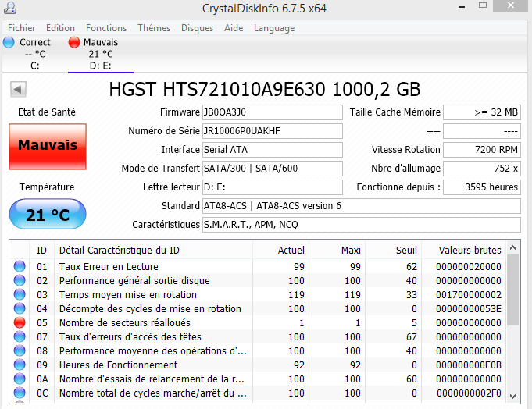This screenshot has width=532, height=409.
Task: Select row Temps moyen mise en rotation
Action: click(258, 294)
